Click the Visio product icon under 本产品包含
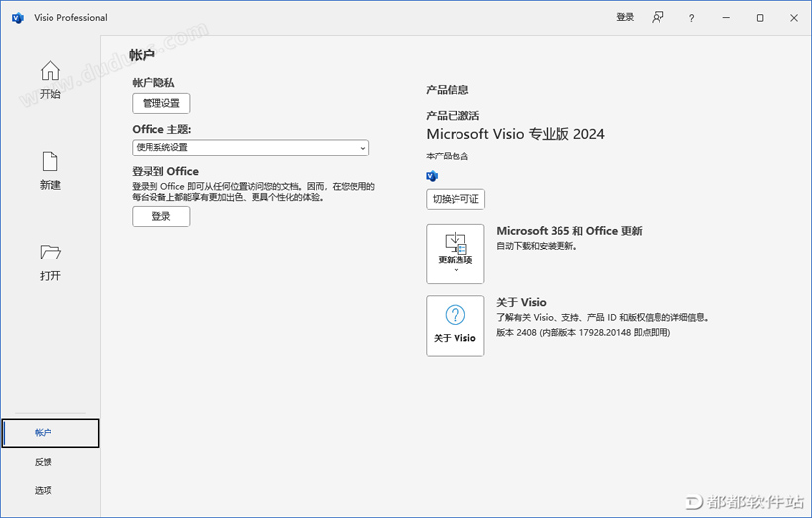Image resolution: width=812 pixels, height=518 pixels. [x=432, y=176]
